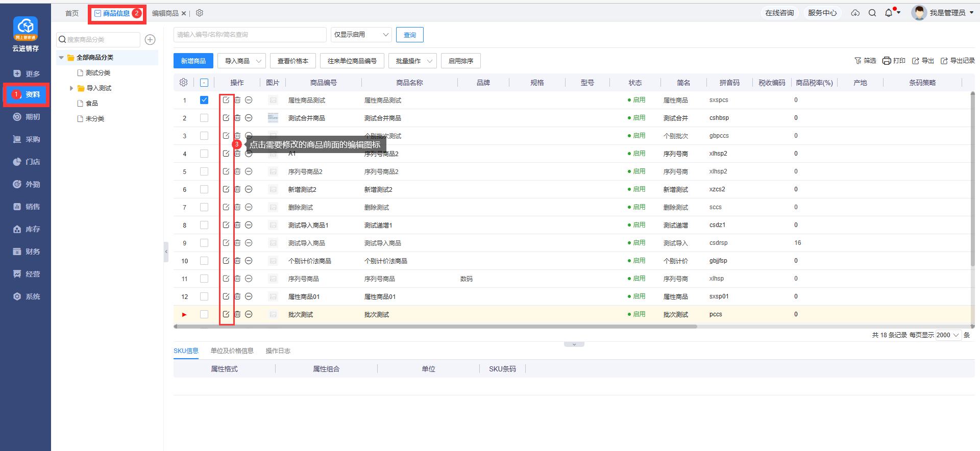The width and height of the screenshot is (980, 451).
Task: Uncheck the checkbox for row 1
Action: tap(204, 100)
